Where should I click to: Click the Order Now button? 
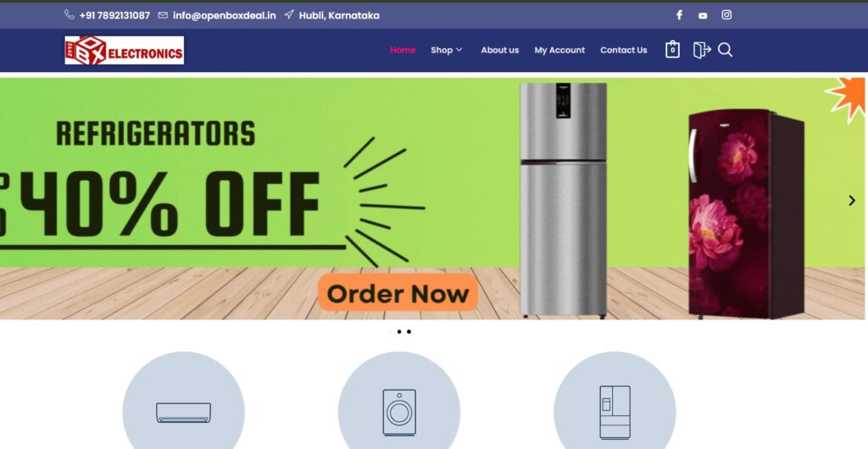398,292
